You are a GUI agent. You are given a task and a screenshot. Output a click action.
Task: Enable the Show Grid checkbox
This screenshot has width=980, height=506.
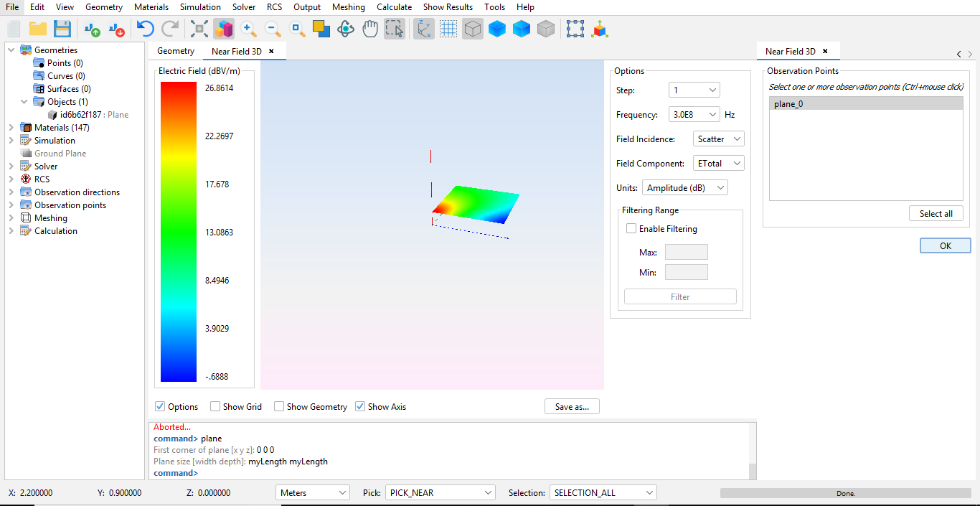click(x=215, y=407)
